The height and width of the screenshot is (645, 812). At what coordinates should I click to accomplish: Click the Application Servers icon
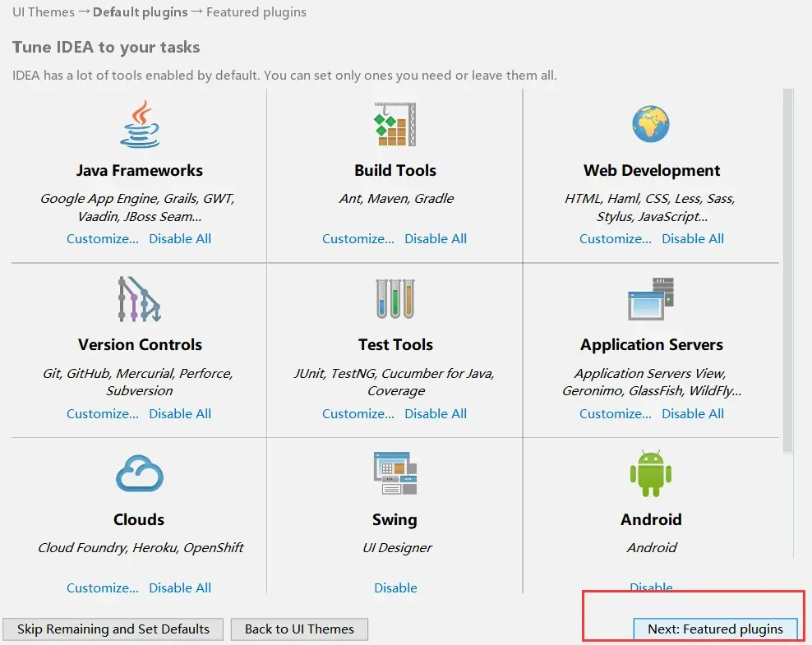(651, 299)
